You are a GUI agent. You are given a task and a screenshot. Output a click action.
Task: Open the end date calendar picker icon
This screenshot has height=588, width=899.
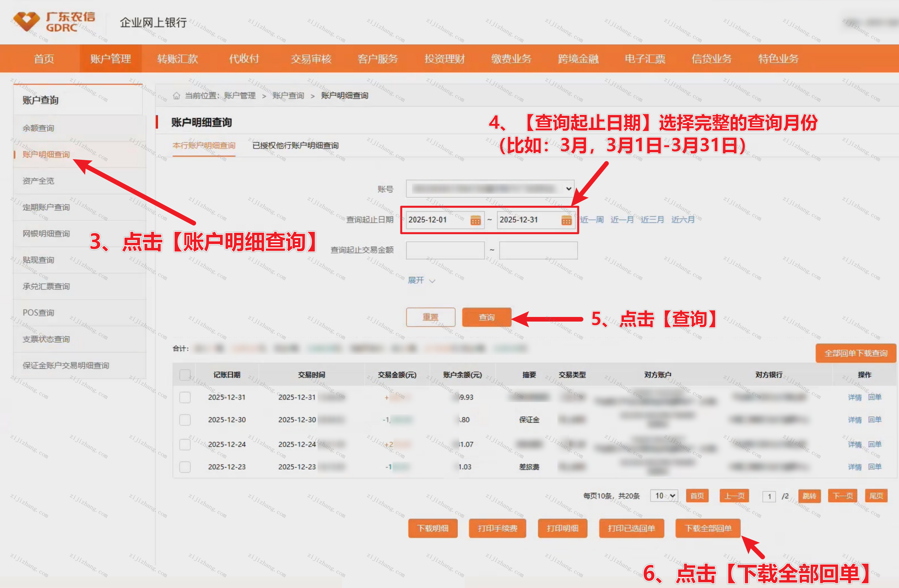pyautogui.click(x=566, y=220)
